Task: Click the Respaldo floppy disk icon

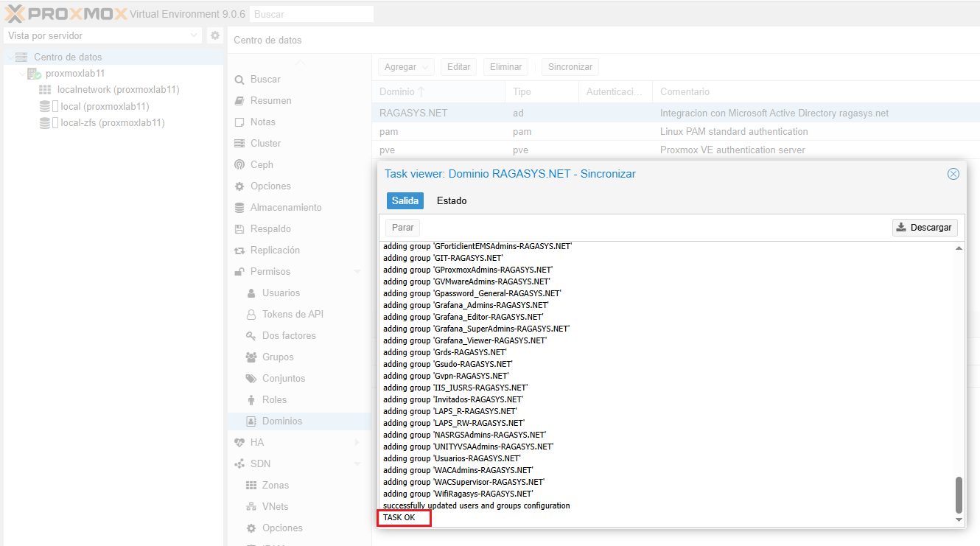Action: pos(239,229)
